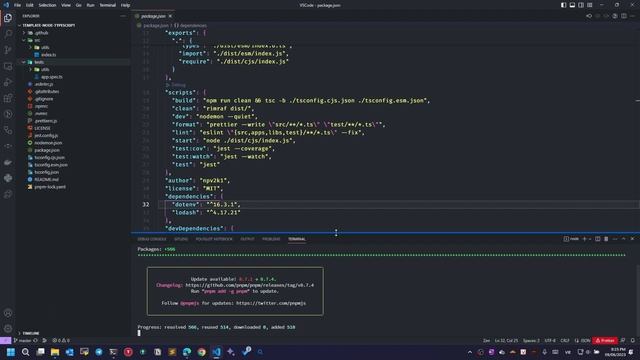Image resolution: width=640 pixels, height=360 pixels.
Task: Open the terminal launch profile dropdown arrow
Action: (590, 239)
